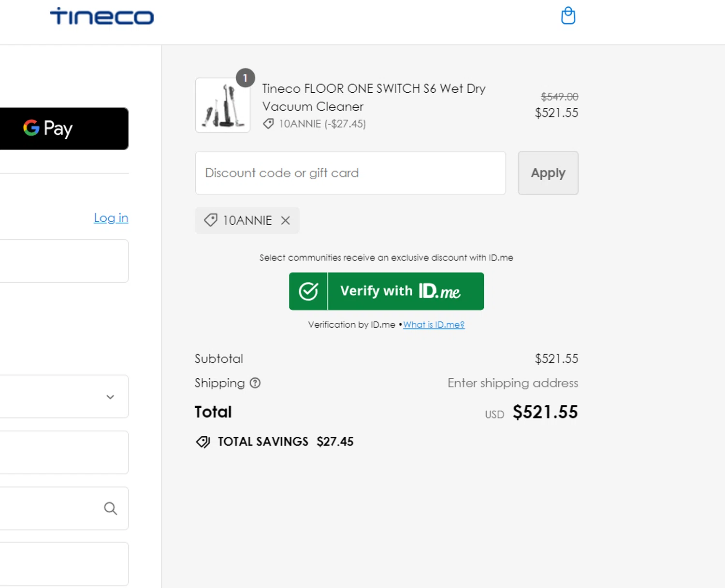Remove the 10ANNIE discount code
The width and height of the screenshot is (725, 588).
[286, 220]
